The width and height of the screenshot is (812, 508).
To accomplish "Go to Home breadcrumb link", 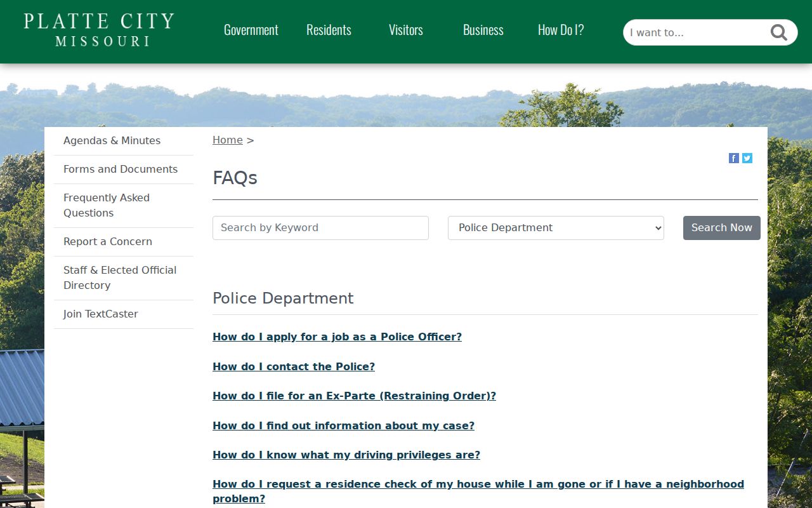I will [228, 140].
